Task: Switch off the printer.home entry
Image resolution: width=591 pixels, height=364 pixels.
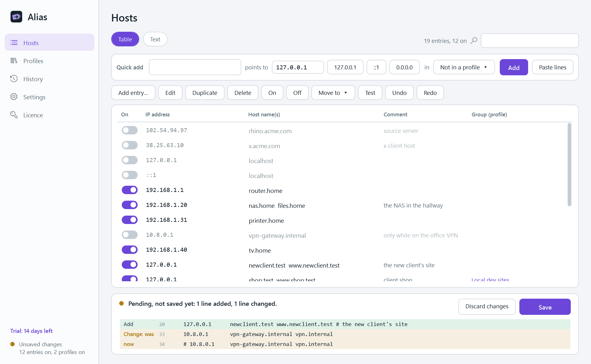Action: point(130,220)
